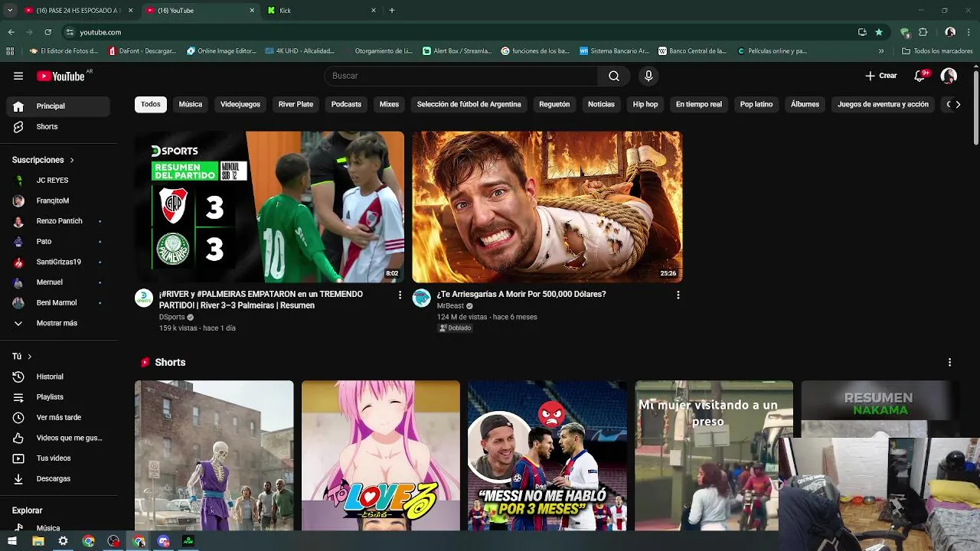Click the youtube.com address bar
980x551 pixels.
pyautogui.click(x=459, y=32)
